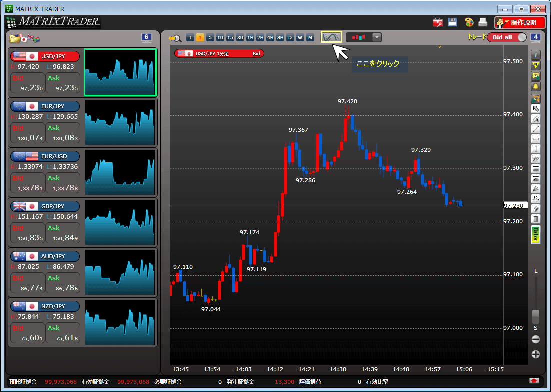Image resolution: width=551 pixels, height=392 pixels.
Task: Click the monitor icon numbered 4
Action: pyautogui.click(x=535, y=37)
